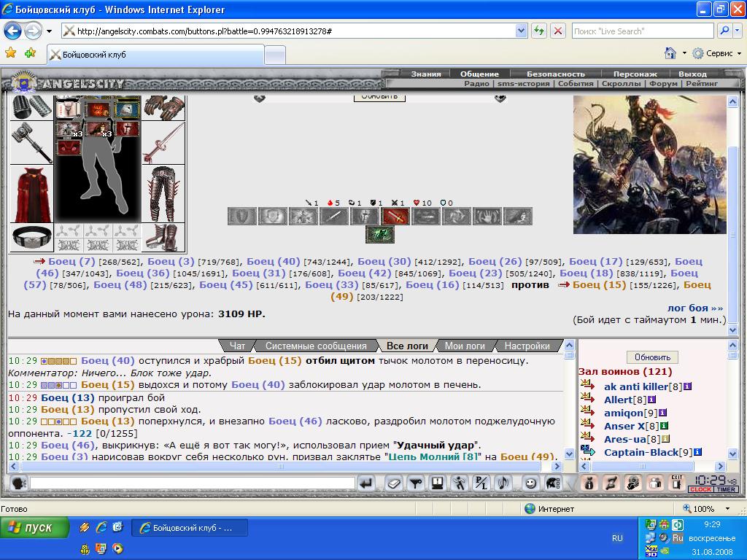Switch to the Настройки tab
747x560 pixels.
click(527, 346)
